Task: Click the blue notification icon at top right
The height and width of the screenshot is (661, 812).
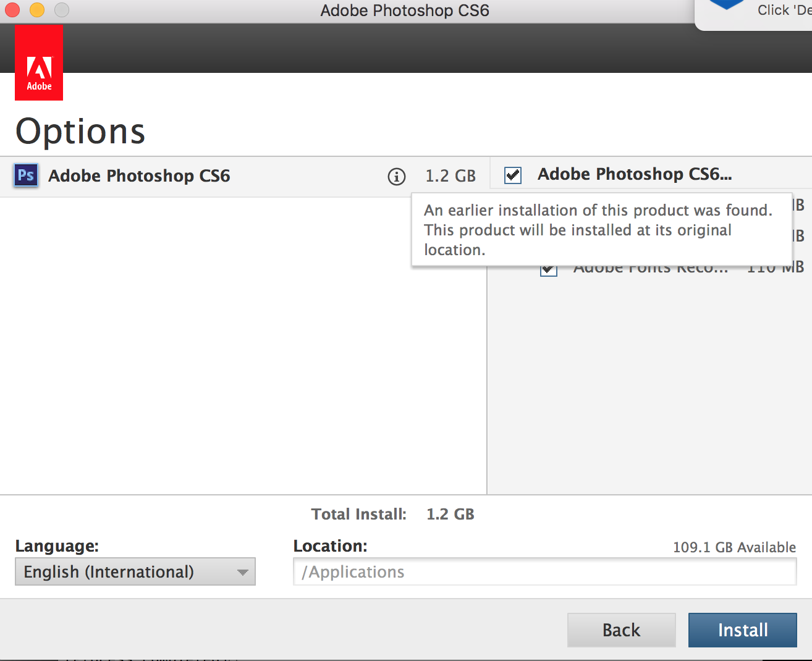Action: coord(727,5)
